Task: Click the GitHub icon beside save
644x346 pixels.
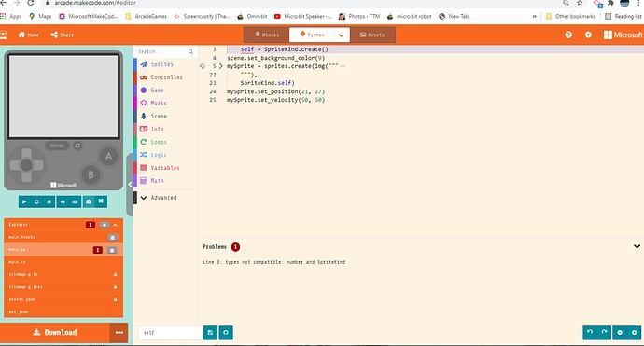Action: 226,333
